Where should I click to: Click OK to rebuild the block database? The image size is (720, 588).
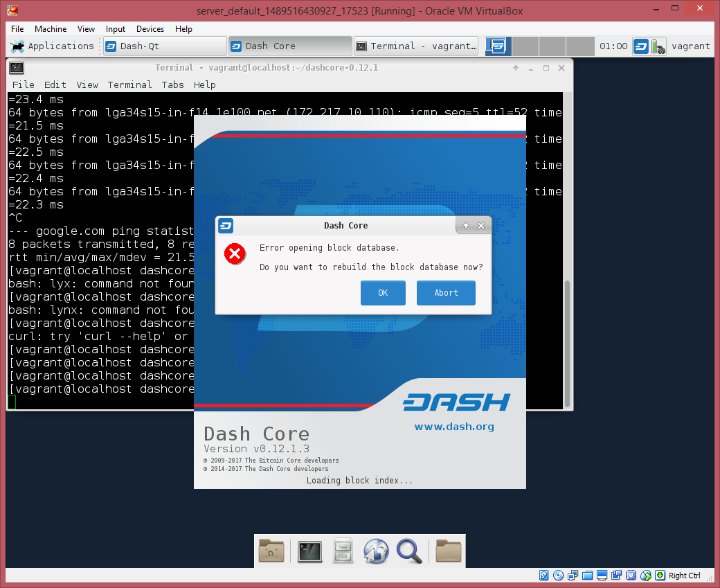click(x=383, y=293)
